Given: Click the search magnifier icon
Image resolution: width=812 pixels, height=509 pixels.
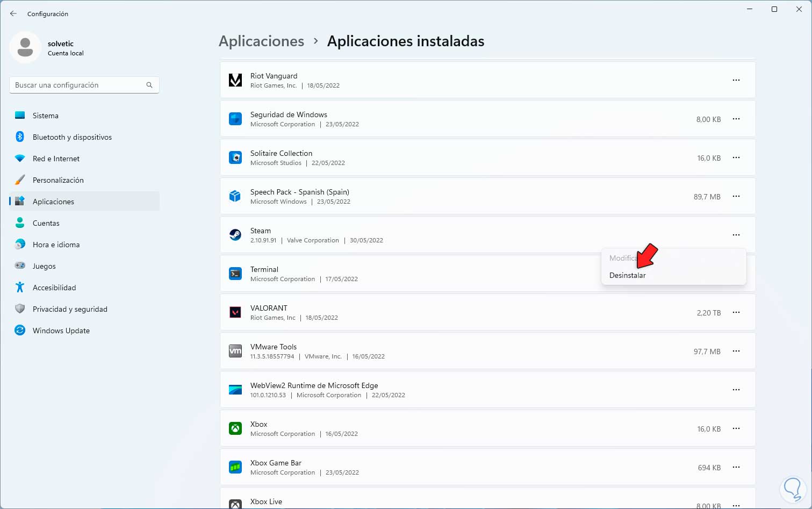Looking at the screenshot, I should (x=149, y=85).
